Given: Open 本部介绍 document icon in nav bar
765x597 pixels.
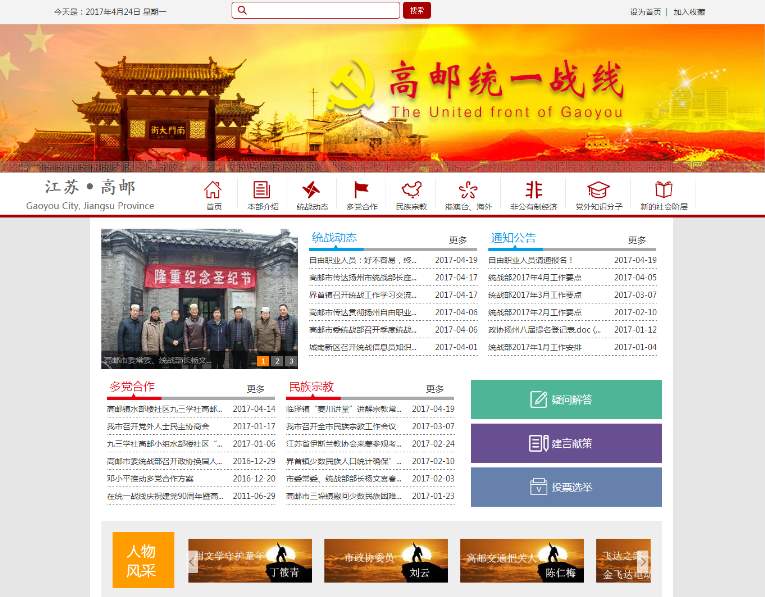Looking at the screenshot, I should (x=262, y=190).
